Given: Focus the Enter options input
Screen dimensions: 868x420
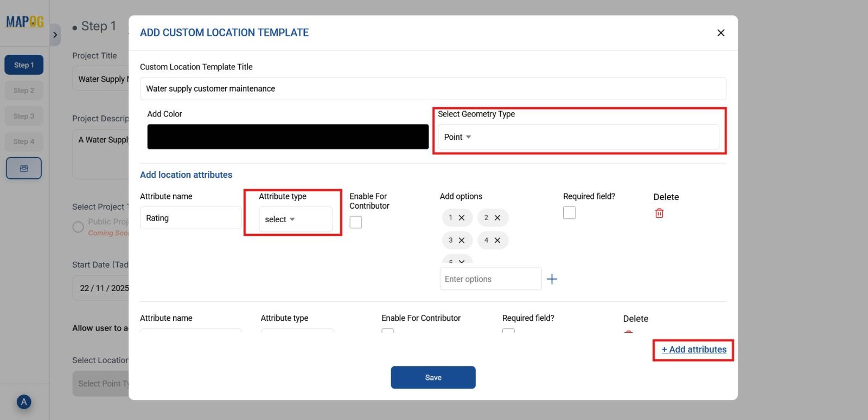Looking at the screenshot, I should tap(490, 279).
